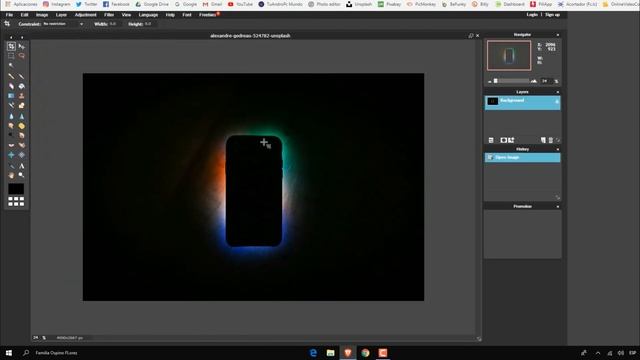
Task: Select the Spot Heal tool
Action: 22,145
